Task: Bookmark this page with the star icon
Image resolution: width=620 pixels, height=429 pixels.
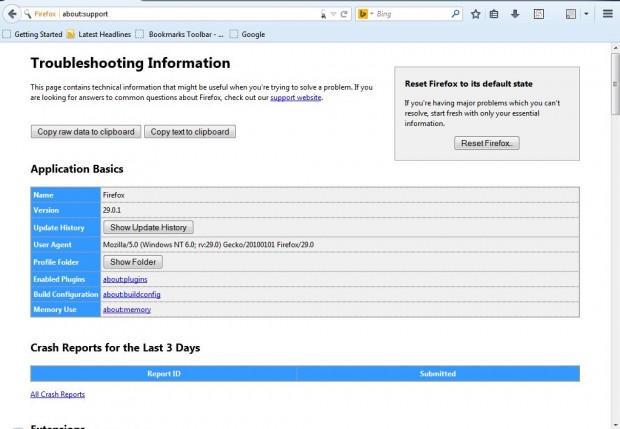Action: tap(475, 14)
